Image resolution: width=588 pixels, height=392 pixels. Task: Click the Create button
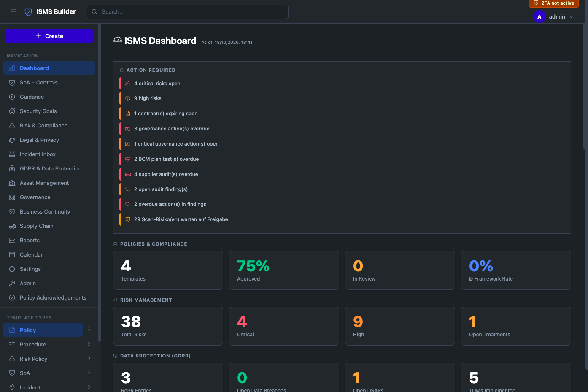tap(49, 36)
